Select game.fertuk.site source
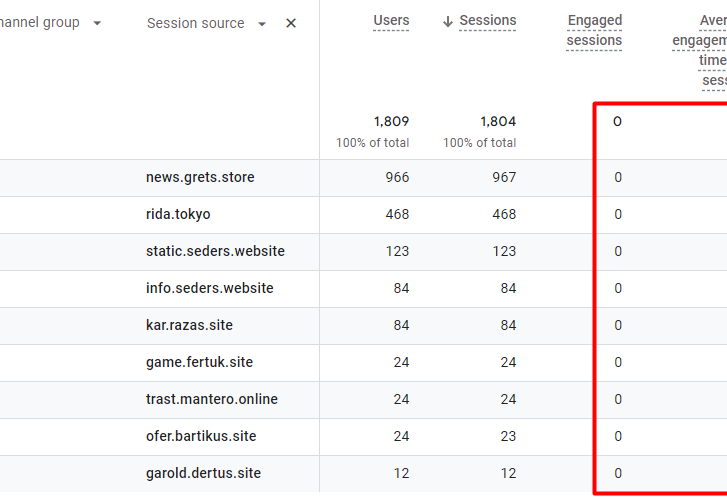The height and width of the screenshot is (504, 727). tap(199, 362)
